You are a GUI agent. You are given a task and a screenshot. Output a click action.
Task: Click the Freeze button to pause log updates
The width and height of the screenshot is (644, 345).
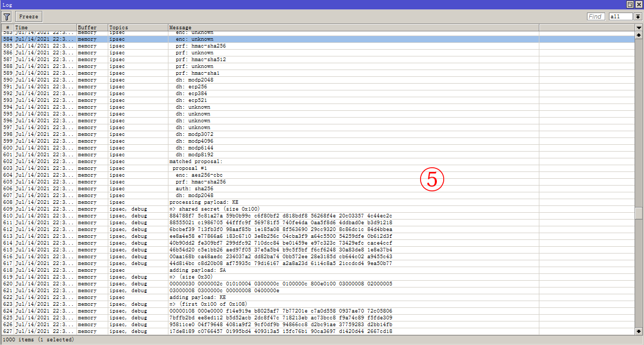28,16
